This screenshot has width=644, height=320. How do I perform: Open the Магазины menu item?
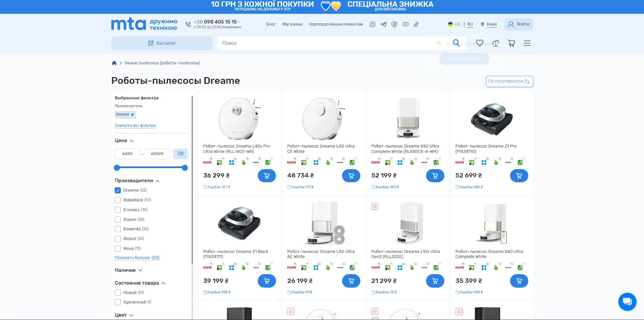[292, 24]
